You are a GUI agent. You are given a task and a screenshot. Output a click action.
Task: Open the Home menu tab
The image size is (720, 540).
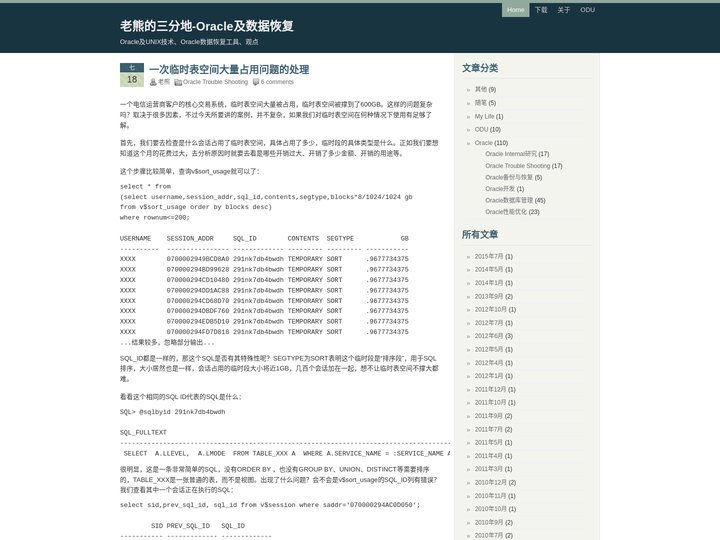pos(515,10)
